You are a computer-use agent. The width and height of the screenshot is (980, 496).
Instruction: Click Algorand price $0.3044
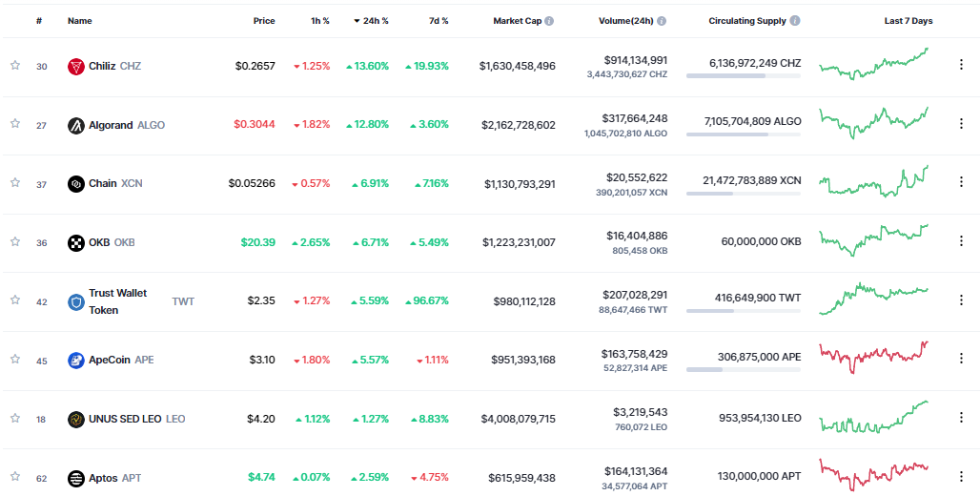tap(255, 124)
